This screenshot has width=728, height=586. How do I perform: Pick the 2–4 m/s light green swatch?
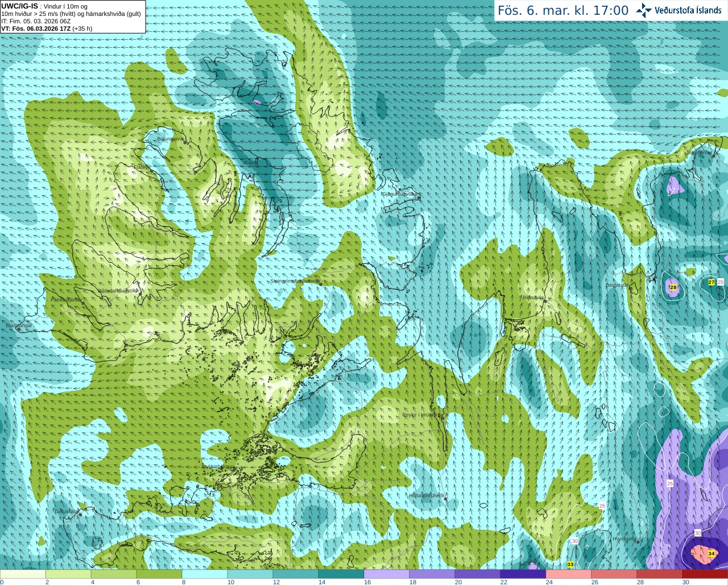(68, 574)
